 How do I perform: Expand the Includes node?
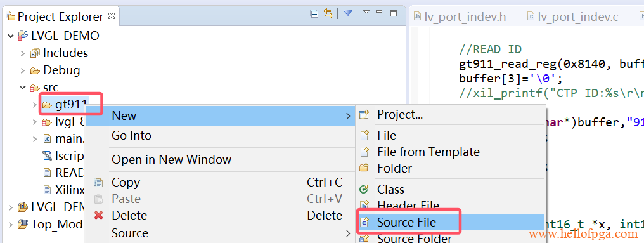pyautogui.click(x=23, y=53)
